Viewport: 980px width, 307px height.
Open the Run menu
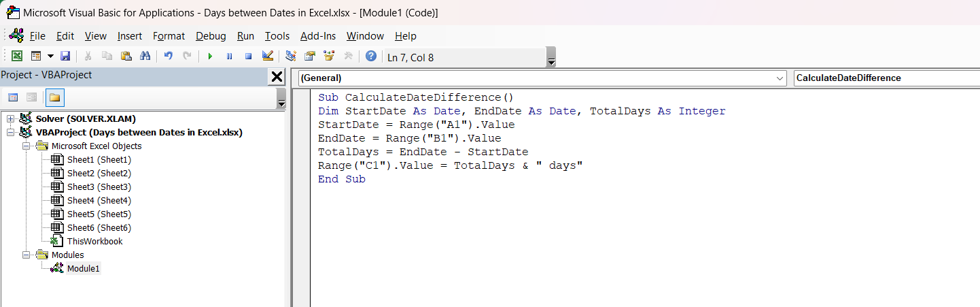tap(246, 36)
